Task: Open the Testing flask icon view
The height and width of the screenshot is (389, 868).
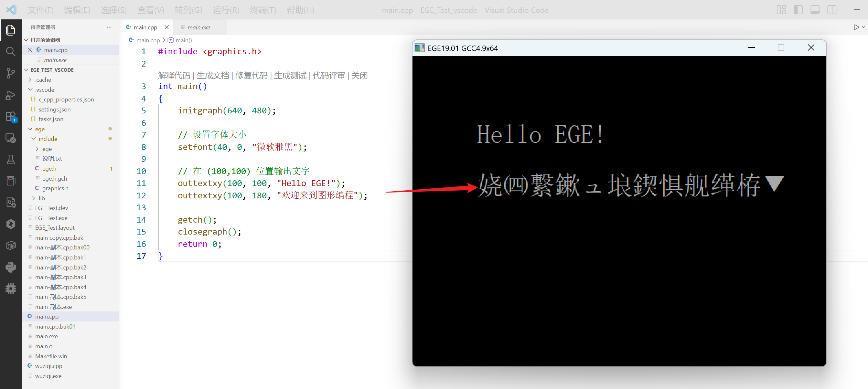Action: tap(10, 159)
